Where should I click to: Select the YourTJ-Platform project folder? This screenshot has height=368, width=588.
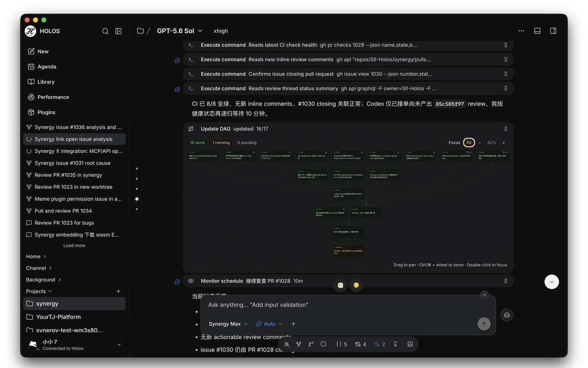pos(74,317)
